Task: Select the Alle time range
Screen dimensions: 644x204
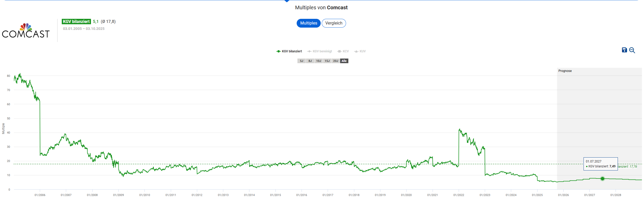Action: [344, 61]
